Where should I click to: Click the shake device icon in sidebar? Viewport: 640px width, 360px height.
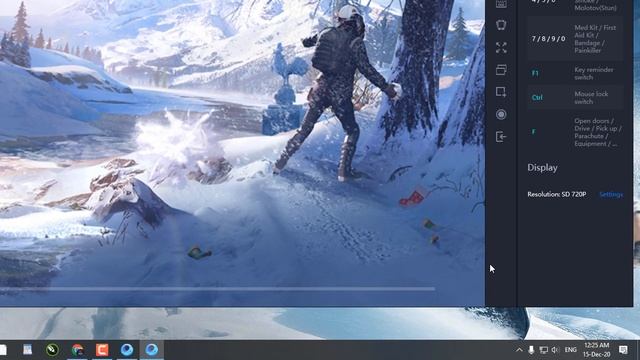click(501, 25)
